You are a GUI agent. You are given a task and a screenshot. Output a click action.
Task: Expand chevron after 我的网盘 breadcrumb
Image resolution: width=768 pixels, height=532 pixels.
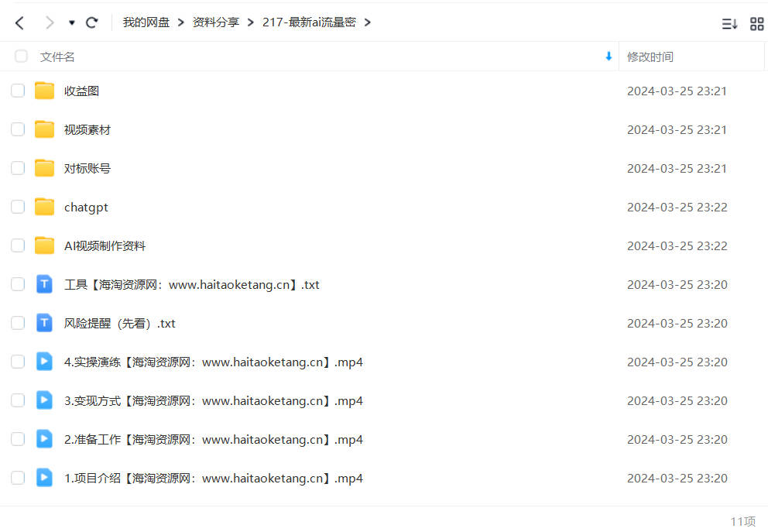(x=180, y=22)
